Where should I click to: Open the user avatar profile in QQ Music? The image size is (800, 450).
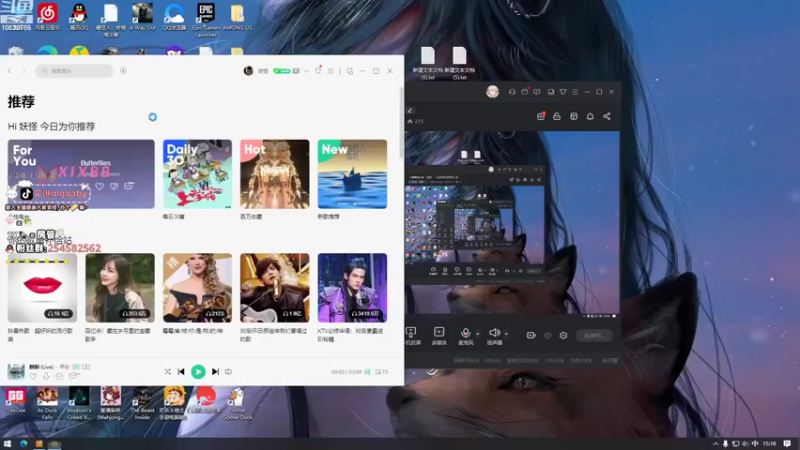pos(248,71)
